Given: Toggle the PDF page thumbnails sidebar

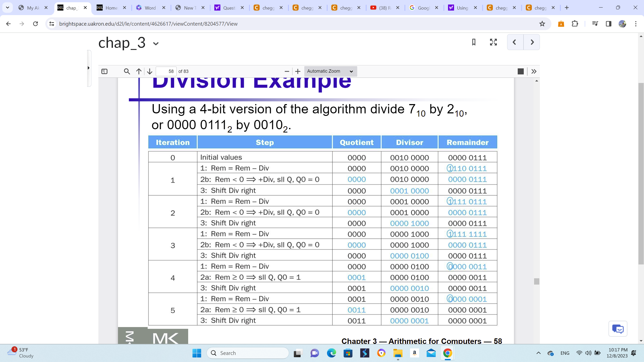Looking at the screenshot, I should click(x=104, y=71).
